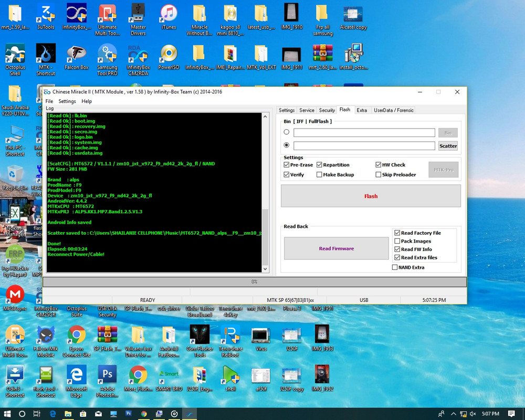
Task: Click the Read Firmware button
Action: coord(337,248)
